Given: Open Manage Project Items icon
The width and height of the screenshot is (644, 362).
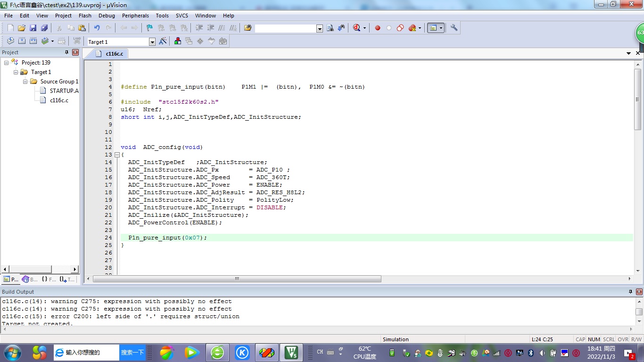Looking at the screenshot, I should [178, 41].
